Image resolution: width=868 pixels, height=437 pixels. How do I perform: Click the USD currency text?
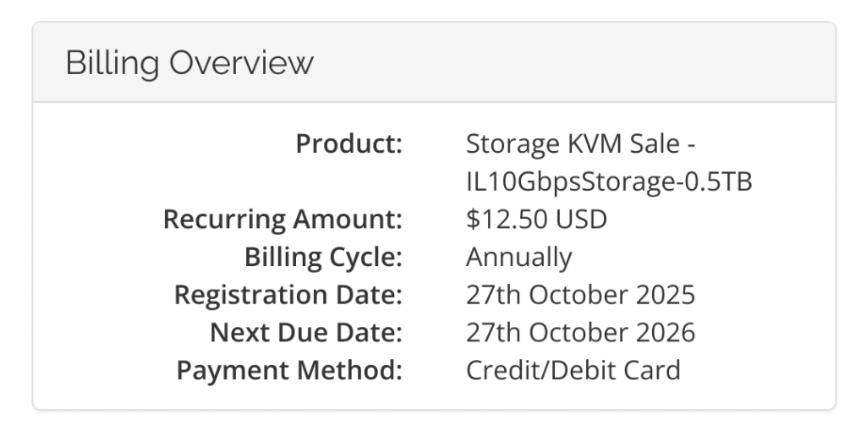coord(581,219)
